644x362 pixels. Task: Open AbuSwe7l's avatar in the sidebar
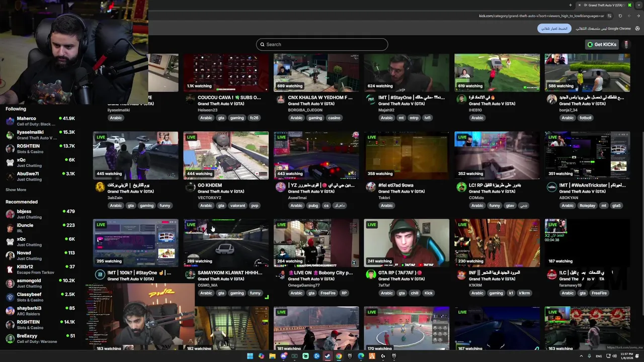click(10, 176)
